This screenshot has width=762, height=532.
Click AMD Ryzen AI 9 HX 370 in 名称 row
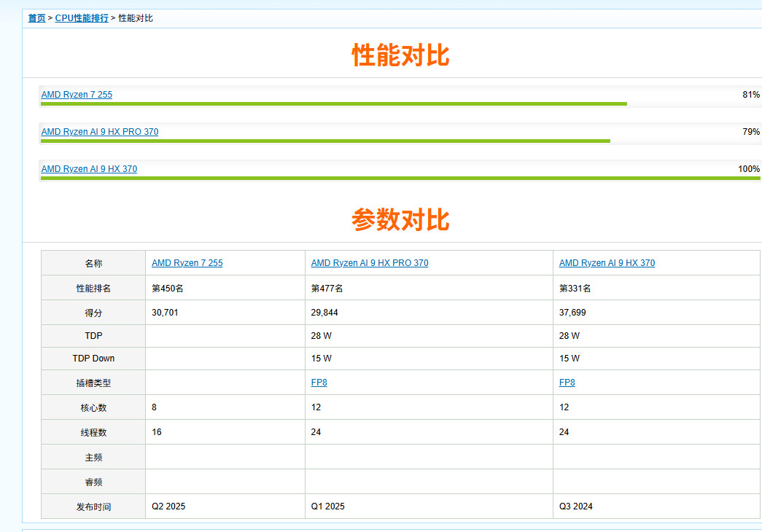click(x=607, y=263)
